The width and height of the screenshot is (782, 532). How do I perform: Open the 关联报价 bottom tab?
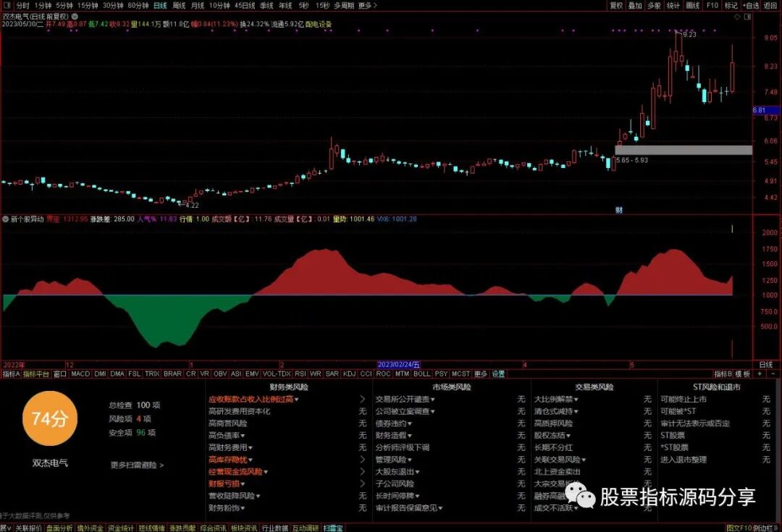tap(28, 528)
